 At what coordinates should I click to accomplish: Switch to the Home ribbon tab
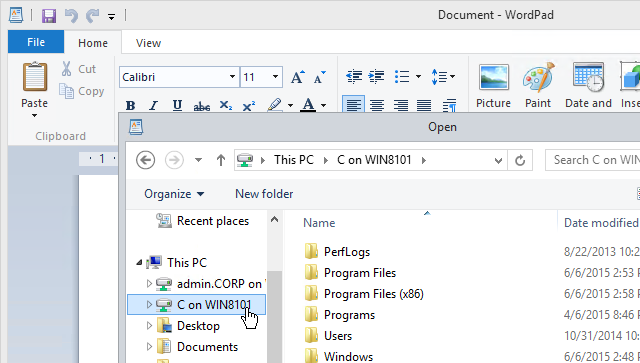(93, 43)
